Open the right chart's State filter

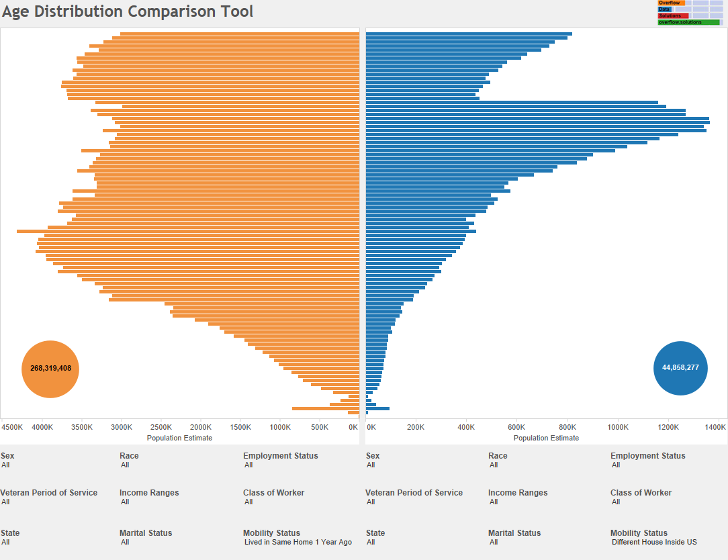click(x=375, y=537)
